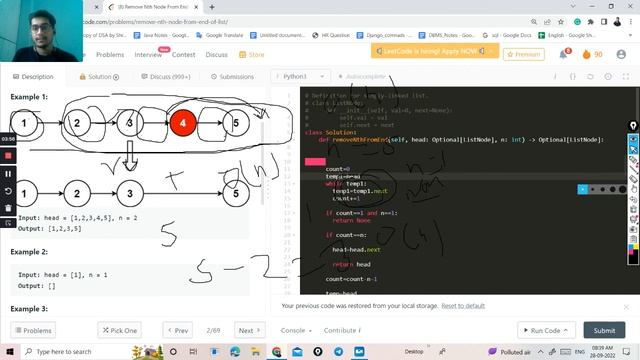
Task: Select the highlighter pen tool in annotation toolbar
Action: click(x=633, y=159)
